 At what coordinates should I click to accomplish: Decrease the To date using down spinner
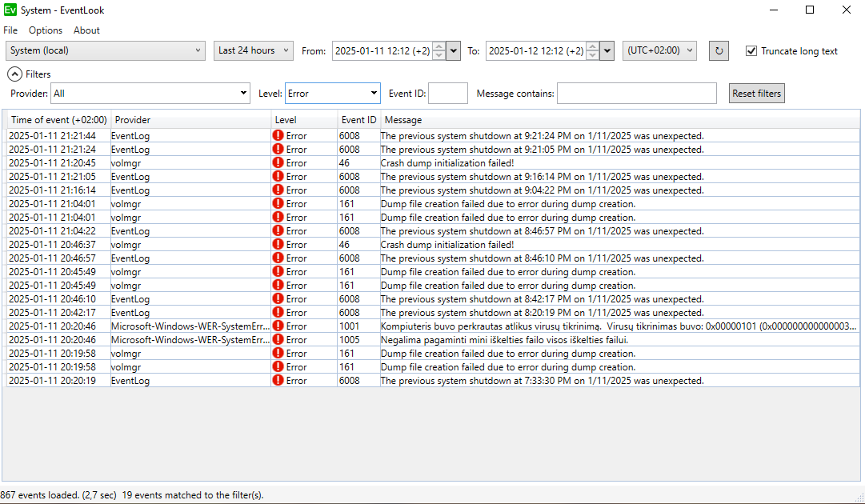(592, 55)
